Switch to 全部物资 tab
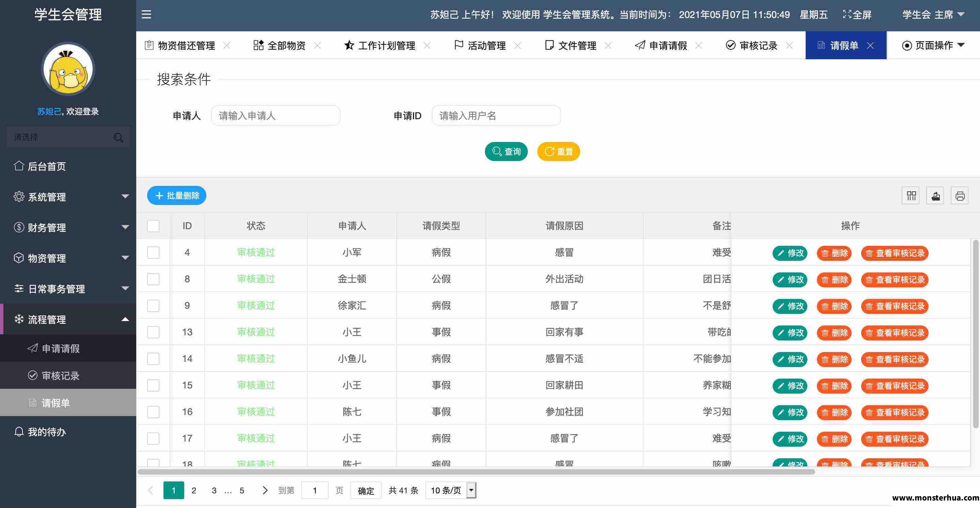This screenshot has height=508, width=980. pyautogui.click(x=280, y=46)
